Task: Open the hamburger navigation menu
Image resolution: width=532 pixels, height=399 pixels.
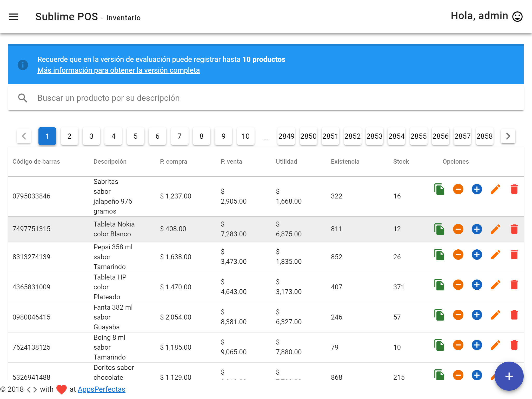Action: coord(14,17)
